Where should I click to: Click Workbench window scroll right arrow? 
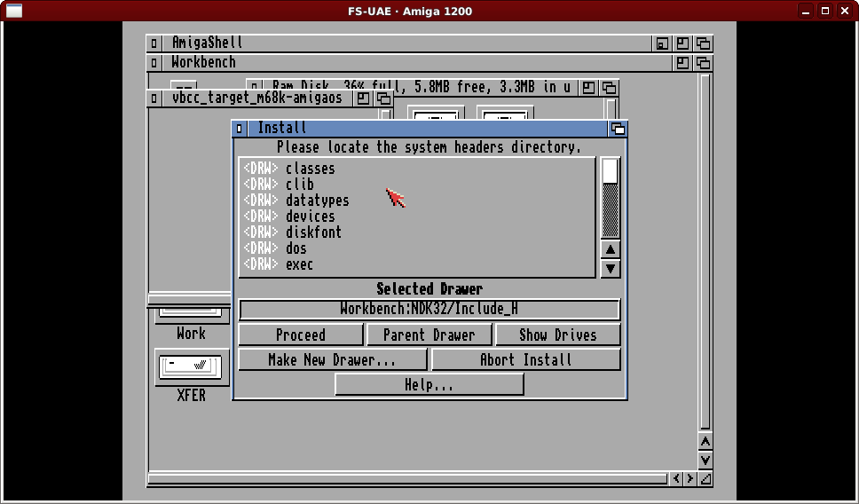[x=690, y=479]
